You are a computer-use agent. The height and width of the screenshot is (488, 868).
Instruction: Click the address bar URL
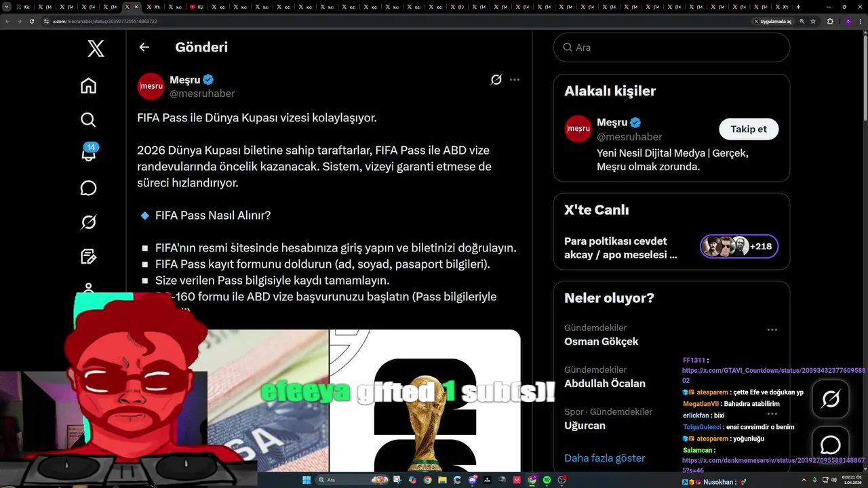pos(105,21)
